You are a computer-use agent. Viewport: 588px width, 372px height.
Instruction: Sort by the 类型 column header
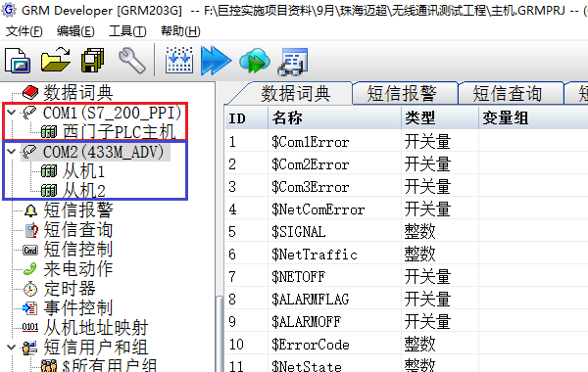[x=440, y=118]
